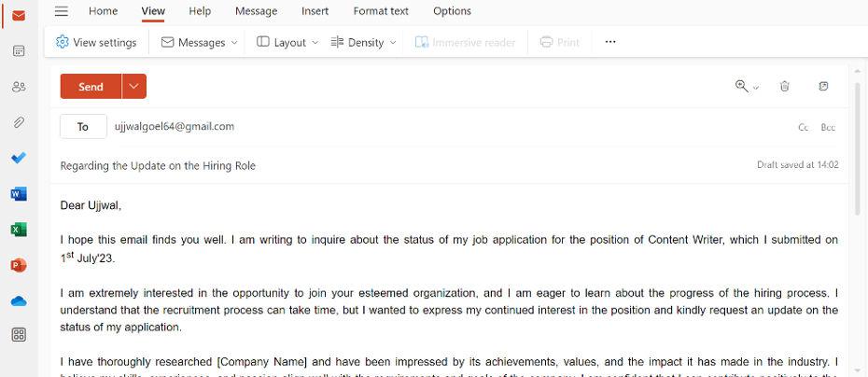Switch to the Insert tab
This screenshot has width=868, height=377.
315,11
